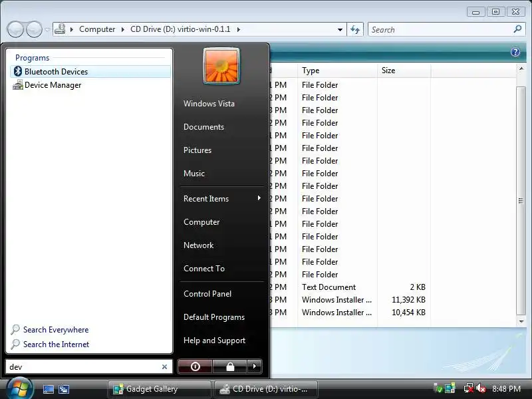Screen dimensions: 532x399
Task: Open Pictures from Start menu
Action: pos(198,150)
